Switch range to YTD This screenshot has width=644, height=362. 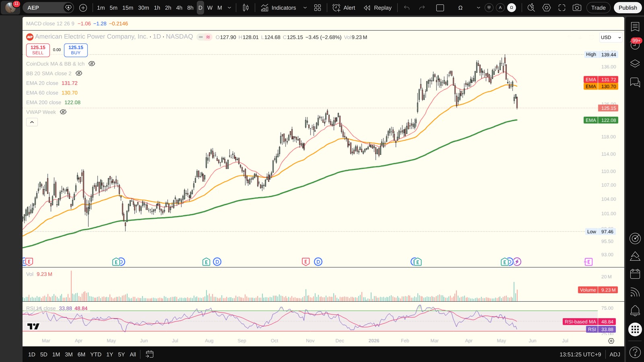point(96,354)
